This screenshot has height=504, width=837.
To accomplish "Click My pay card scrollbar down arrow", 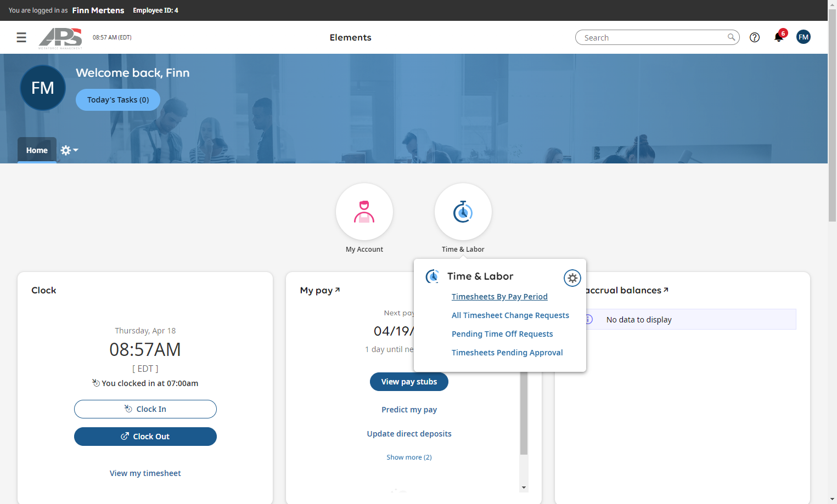I will click(524, 487).
